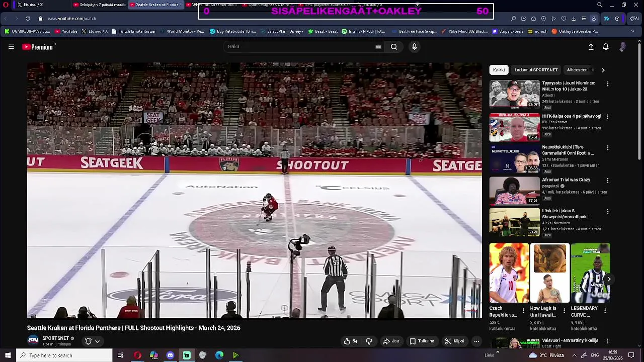Select the Kaikki filter chip
Screen dimensions: 644x362
499,70
